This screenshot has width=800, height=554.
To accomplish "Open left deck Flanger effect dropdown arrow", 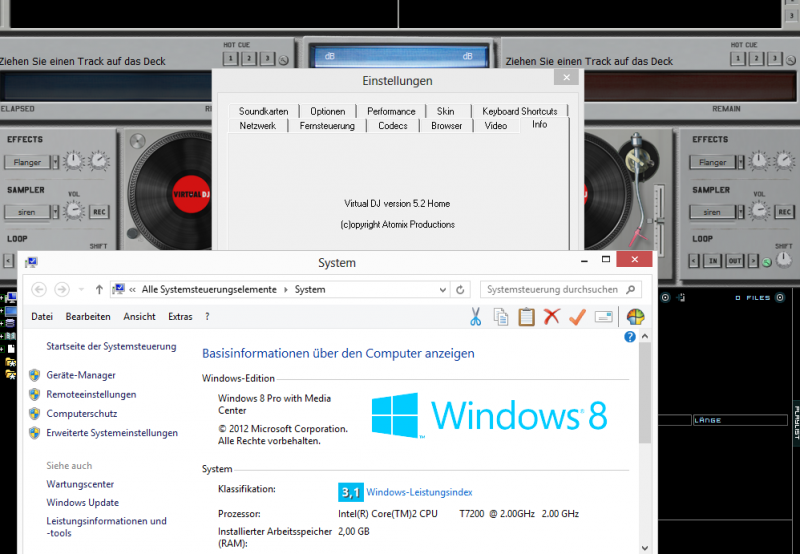I will click(55, 162).
